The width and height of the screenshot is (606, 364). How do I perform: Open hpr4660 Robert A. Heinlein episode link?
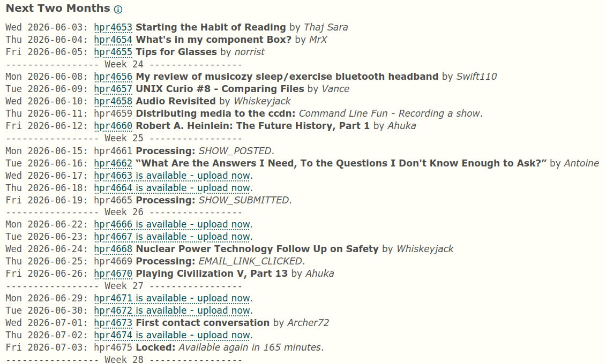(113, 126)
